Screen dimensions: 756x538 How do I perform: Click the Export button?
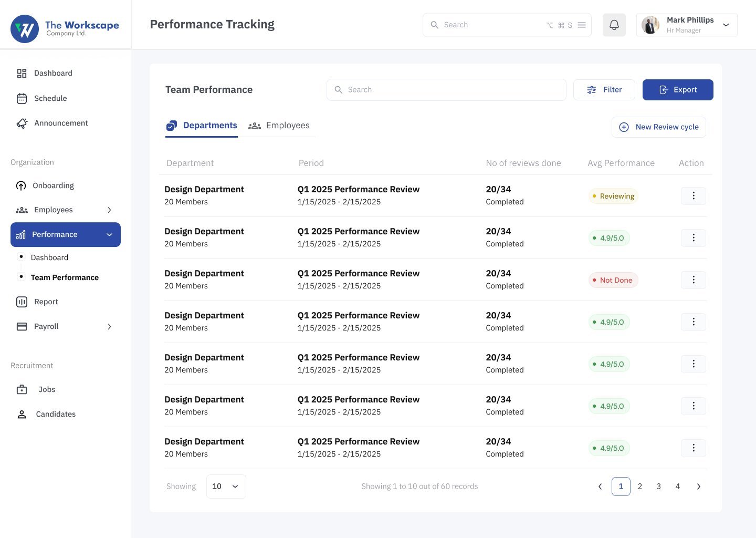[x=678, y=90]
